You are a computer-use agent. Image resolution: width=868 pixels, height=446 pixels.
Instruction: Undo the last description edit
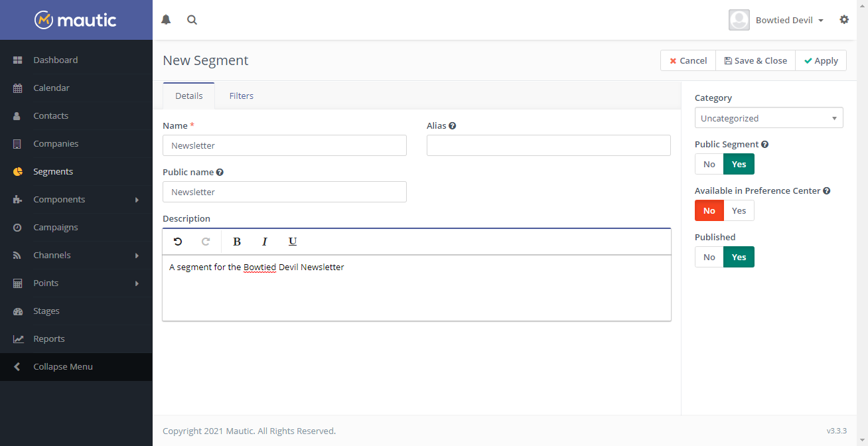(x=178, y=242)
